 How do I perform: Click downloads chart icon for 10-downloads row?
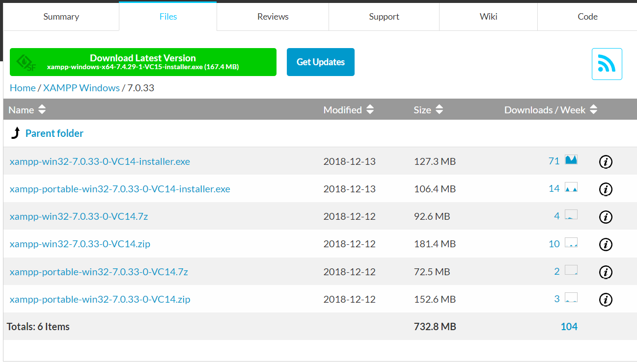pyautogui.click(x=571, y=242)
